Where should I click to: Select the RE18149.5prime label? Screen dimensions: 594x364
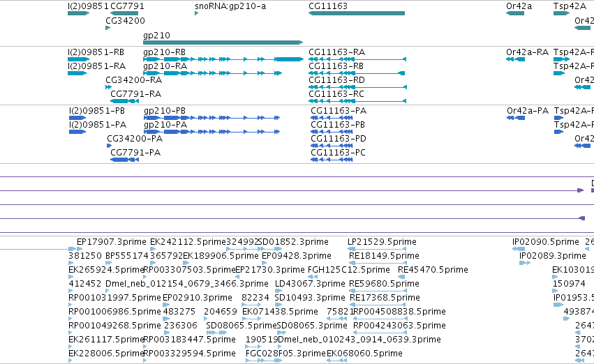(384, 256)
